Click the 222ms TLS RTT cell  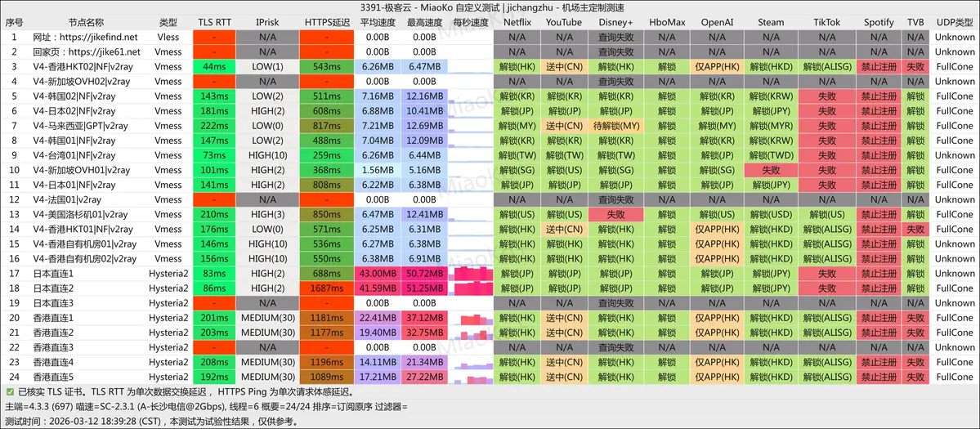coord(214,126)
